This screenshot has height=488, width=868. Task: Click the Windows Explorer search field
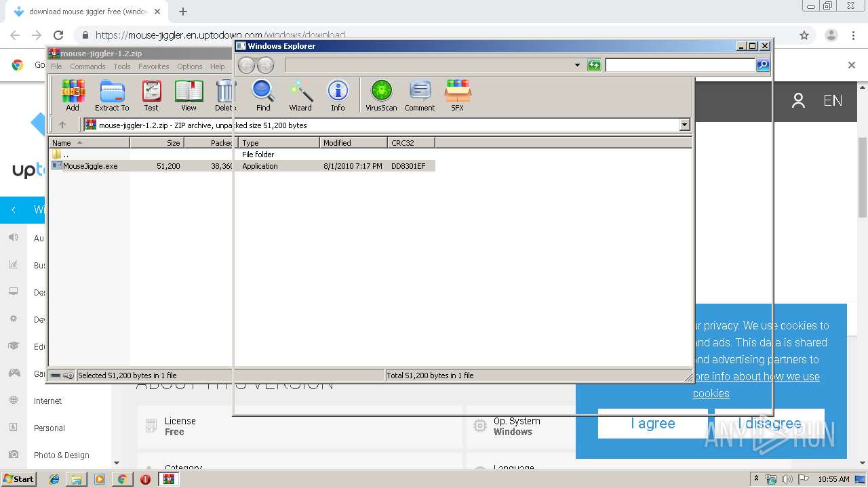click(680, 65)
